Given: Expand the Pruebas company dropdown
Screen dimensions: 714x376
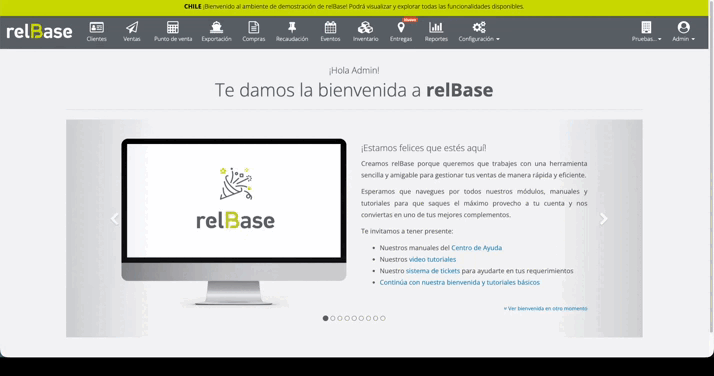Looking at the screenshot, I should point(646,32).
